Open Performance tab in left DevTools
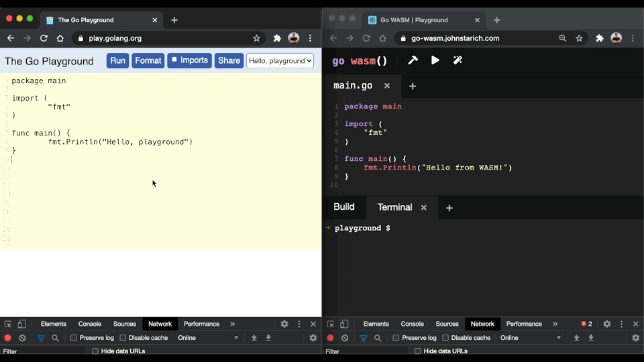 [x=201, y=324]
